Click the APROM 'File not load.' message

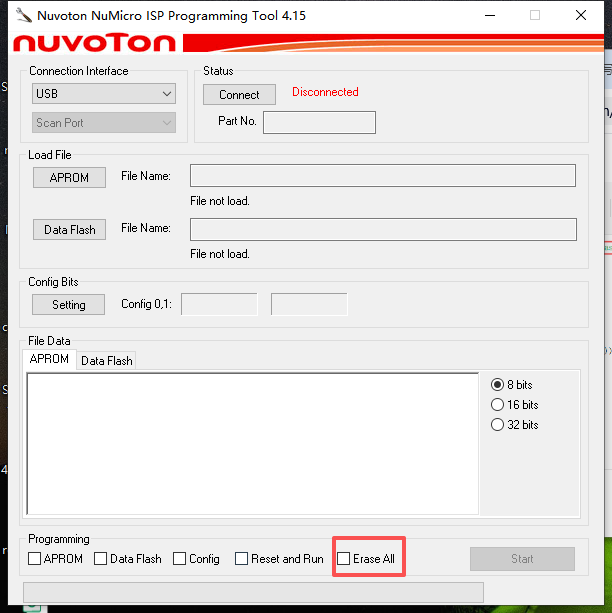(220, 201)
